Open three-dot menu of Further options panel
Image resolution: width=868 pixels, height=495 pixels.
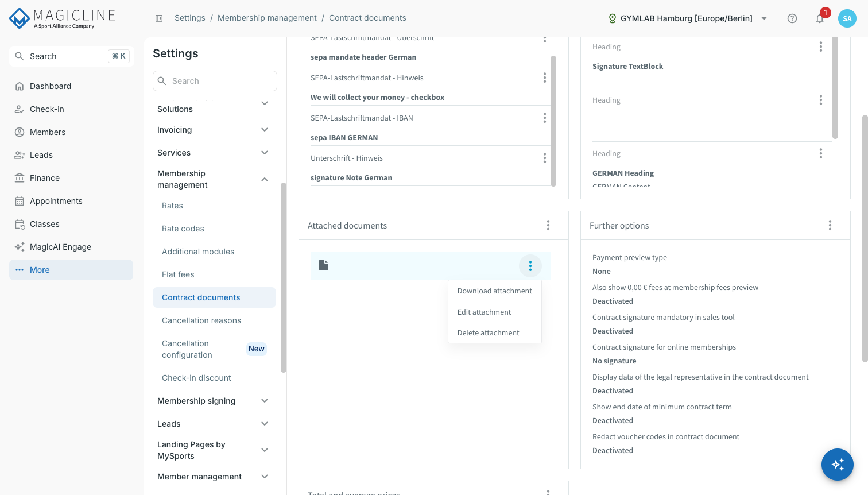[x=830, y=226]
